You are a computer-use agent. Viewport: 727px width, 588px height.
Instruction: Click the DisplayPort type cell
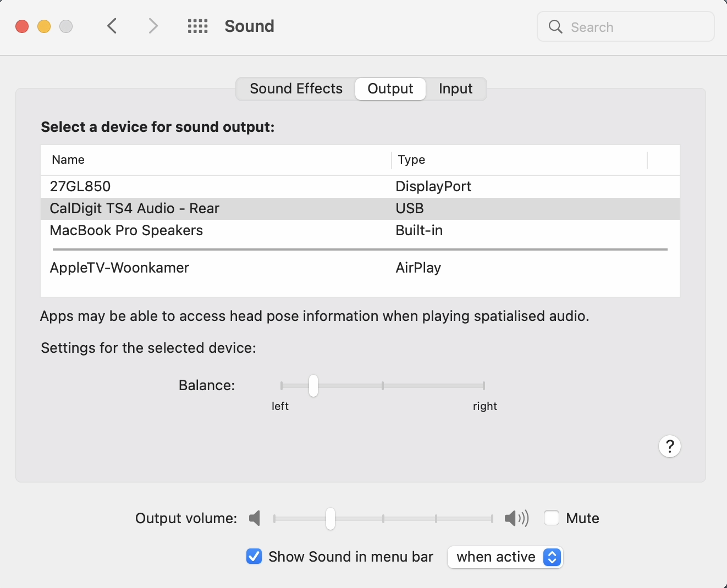(433, 187)
